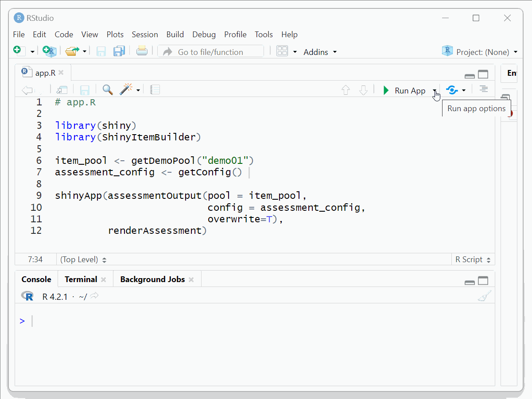Click the "demo01" string in line 6
Image resolution: width=532 pixels, height=399 pixels.
pos(225,160)
